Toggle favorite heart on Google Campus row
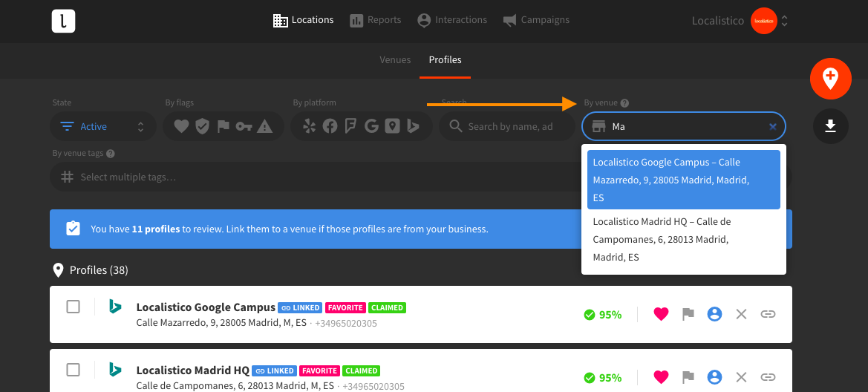Image resolution: width=868 pixels, height=392 pixels. pos(661,315)
